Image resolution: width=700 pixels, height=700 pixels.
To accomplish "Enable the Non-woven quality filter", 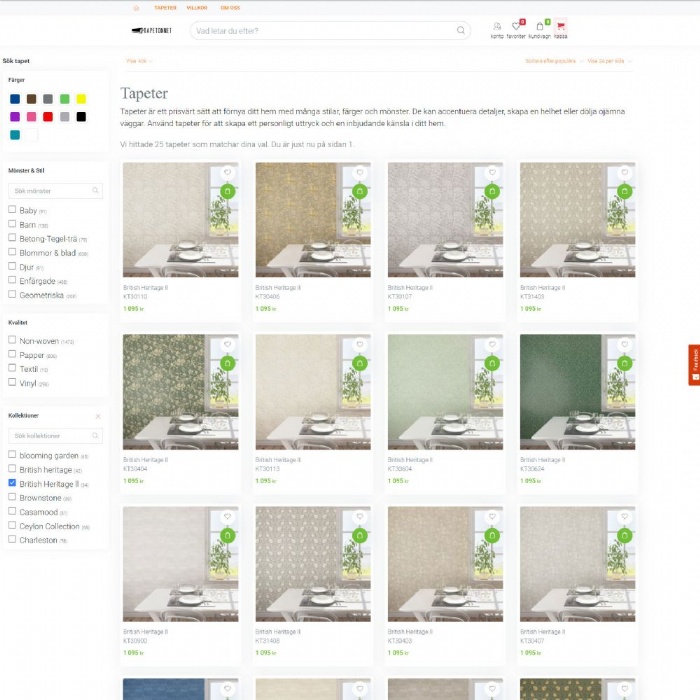I will pyautogui.click(x=12, y=341).
